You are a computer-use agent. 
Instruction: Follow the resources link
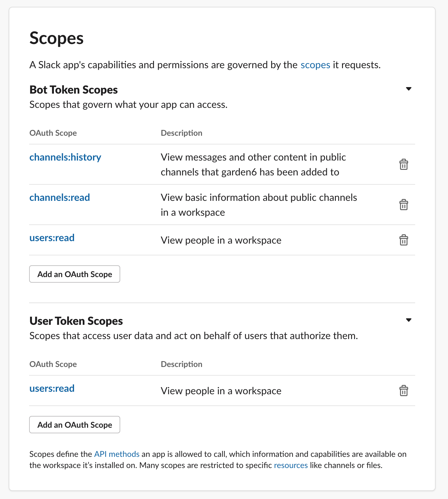(291, 465)
